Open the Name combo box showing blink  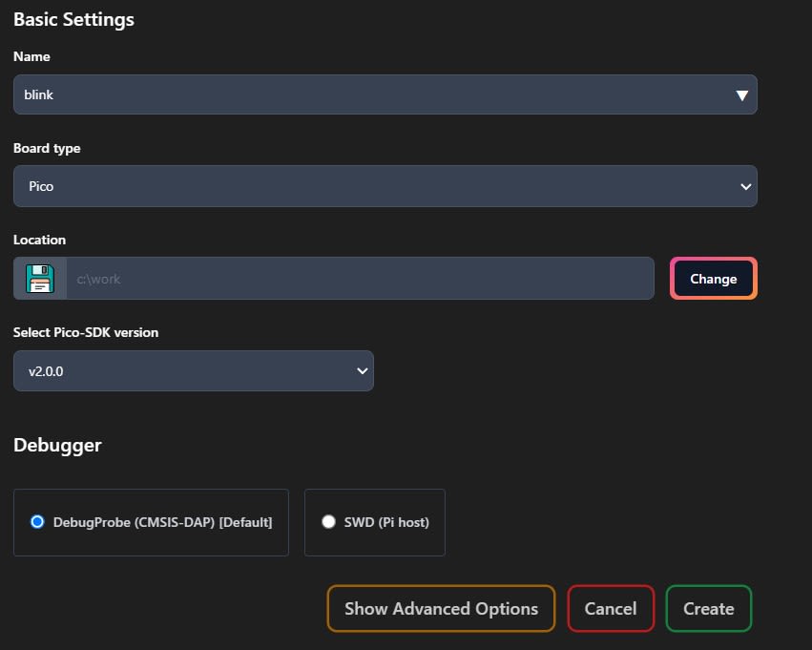(385, 94)
